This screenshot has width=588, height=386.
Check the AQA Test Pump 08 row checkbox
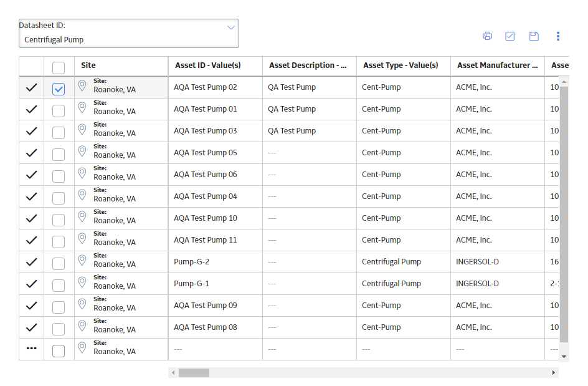pos(59,329)
